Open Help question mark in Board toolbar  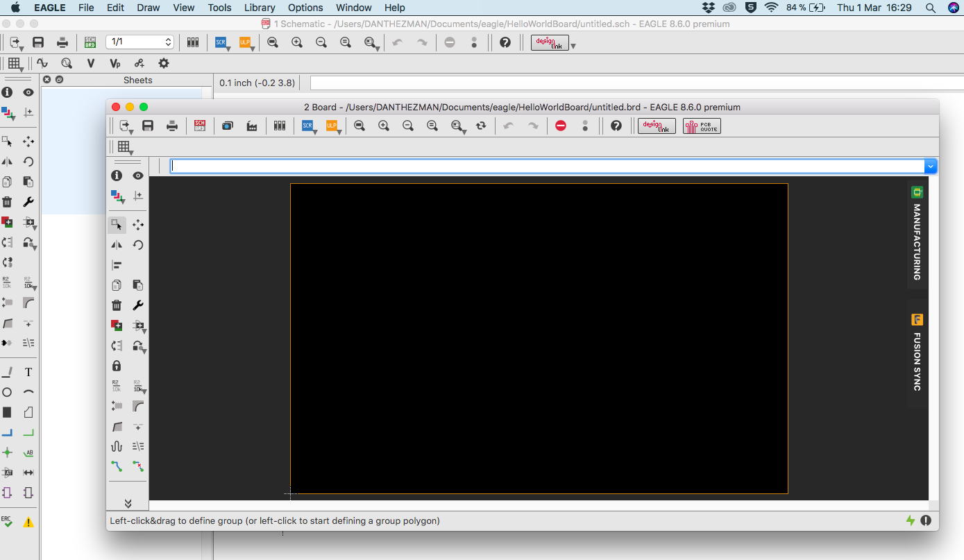tap(616, 126)
